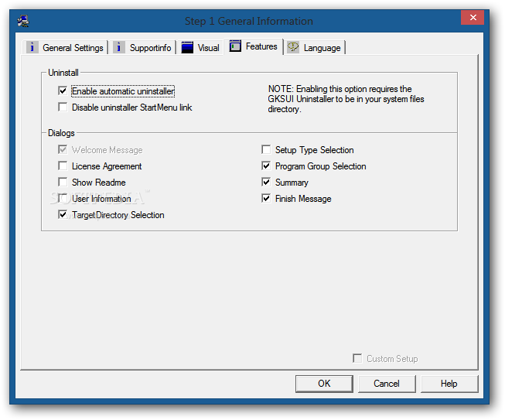This screenshot has width=505, height=420.
Task: Toggle the User Information checkbox
Action: point(63,199)
